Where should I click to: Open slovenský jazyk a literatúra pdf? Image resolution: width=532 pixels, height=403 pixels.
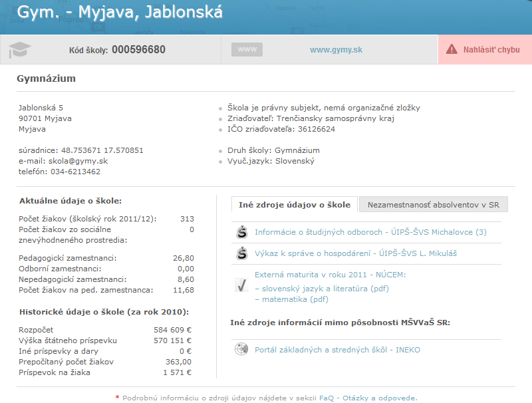(325, 289)
